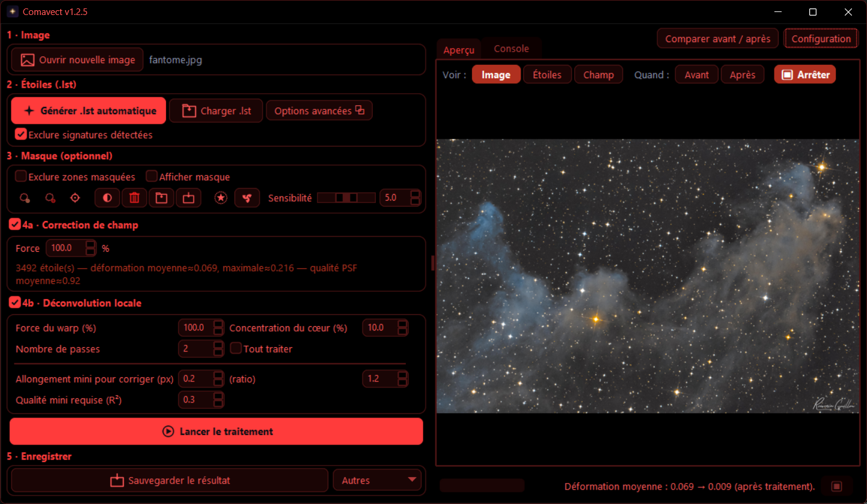
Task: Switch to the Console tab
Action: tap(511, 49)
